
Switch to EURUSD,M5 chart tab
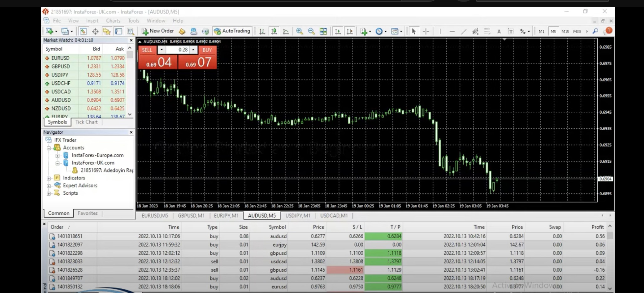tap(155, 216)
